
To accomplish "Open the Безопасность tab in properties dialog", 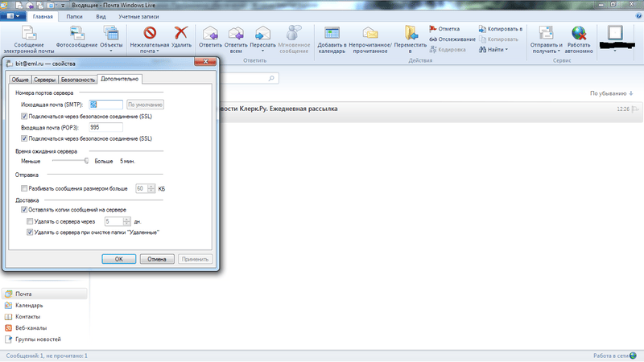I will tap(77, 80).
